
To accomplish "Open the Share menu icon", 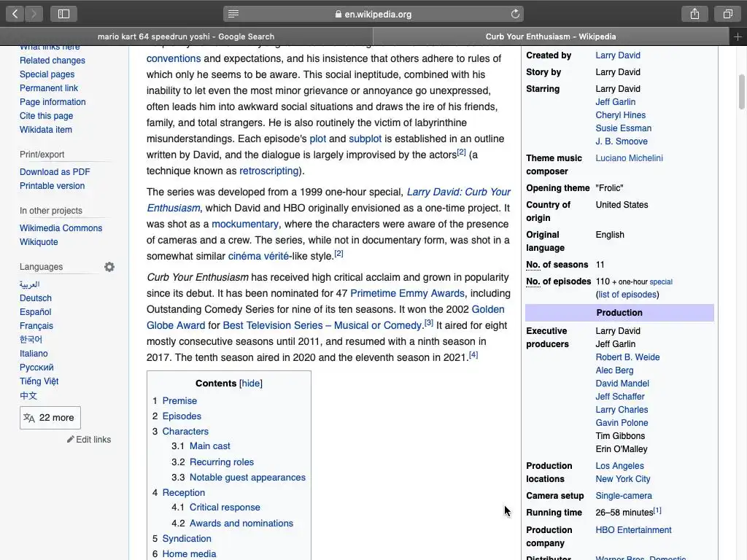I will (694, 14).
